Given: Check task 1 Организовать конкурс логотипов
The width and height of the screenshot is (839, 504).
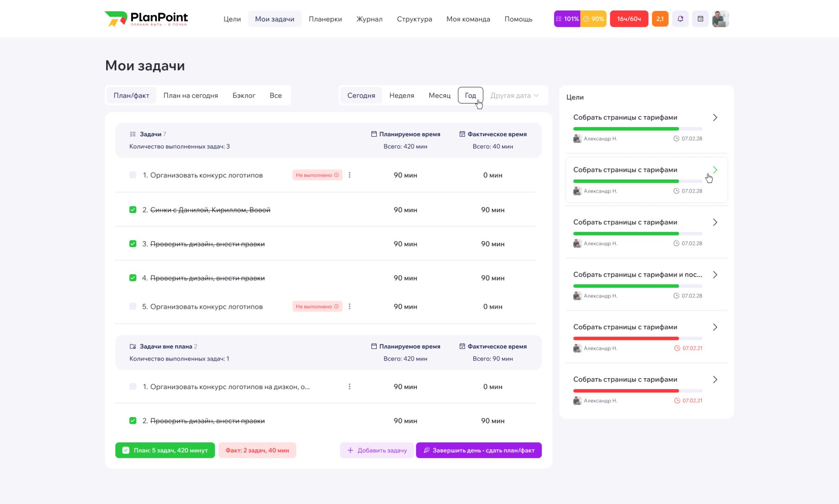Looking at the screenshot, I should click(x=133, y=175).
